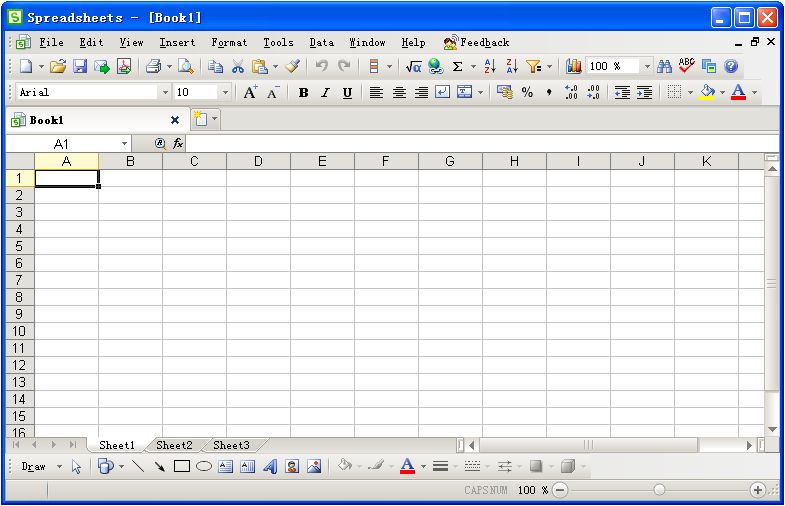Screen dimensions: 785x506
Task: Save the workbook with the floppy icon
Action: tap(80, 66)
